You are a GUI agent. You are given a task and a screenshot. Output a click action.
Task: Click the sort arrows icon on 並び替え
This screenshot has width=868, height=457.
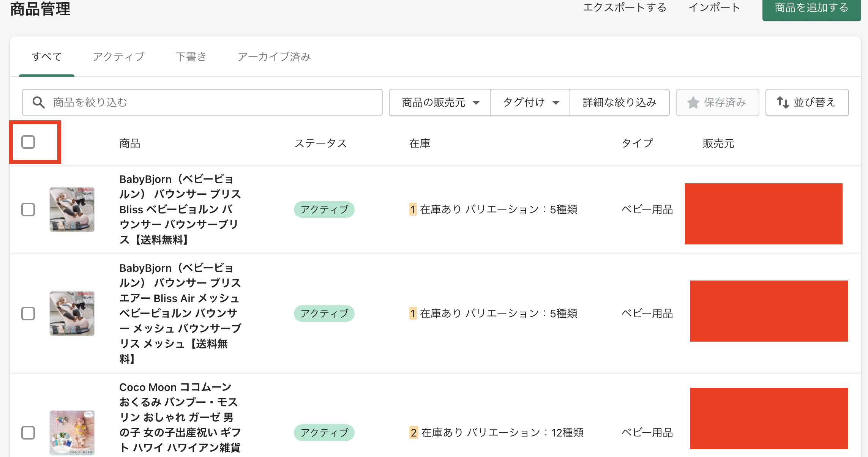click(x=783, y=102)
